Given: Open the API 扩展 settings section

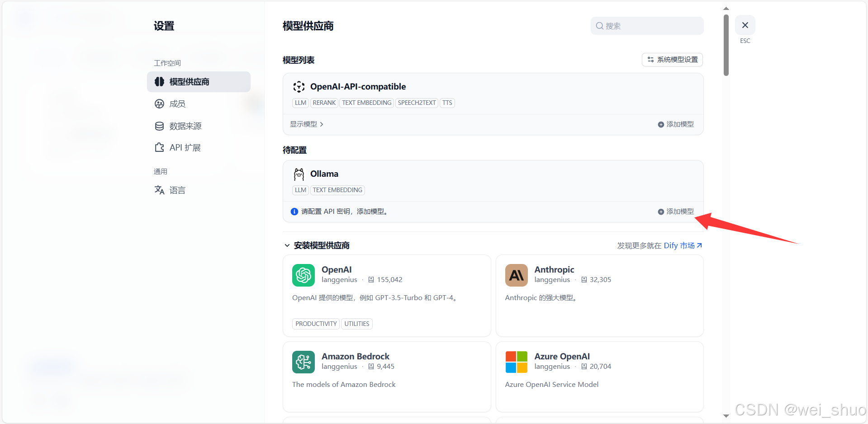Looking at the screenshot, I should point(185,147).
